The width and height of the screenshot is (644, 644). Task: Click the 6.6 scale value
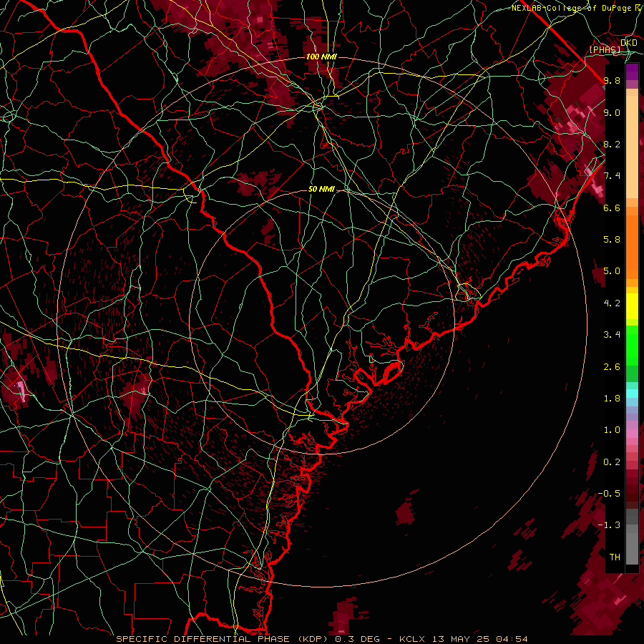click(x=612, y=208)
